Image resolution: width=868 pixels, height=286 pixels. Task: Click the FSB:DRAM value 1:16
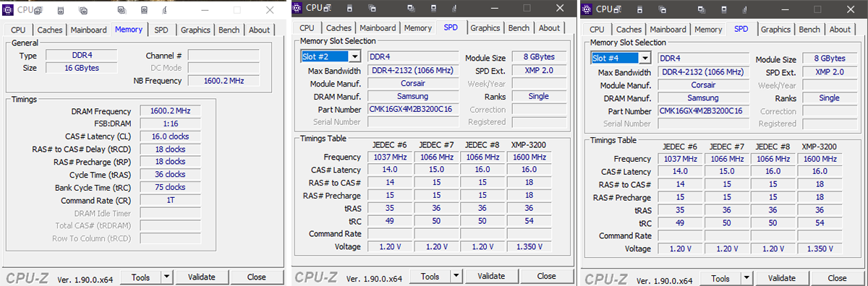(x=170, y=123)
